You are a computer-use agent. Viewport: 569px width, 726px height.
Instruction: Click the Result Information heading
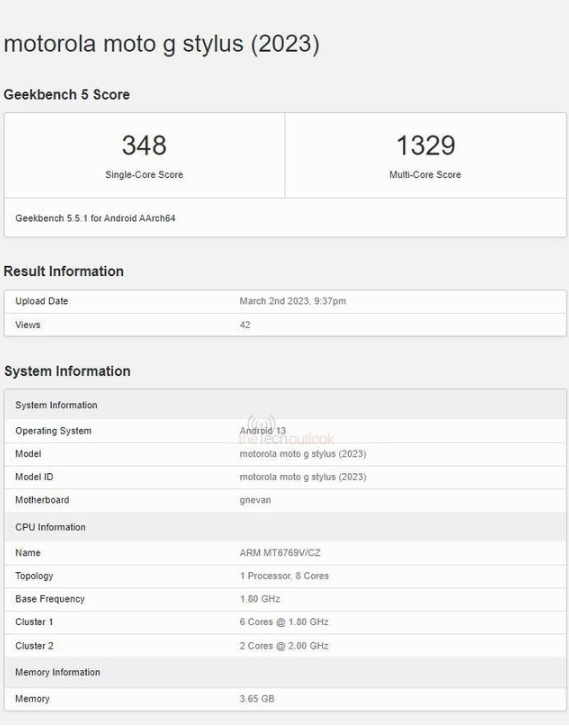pos(63,271)
